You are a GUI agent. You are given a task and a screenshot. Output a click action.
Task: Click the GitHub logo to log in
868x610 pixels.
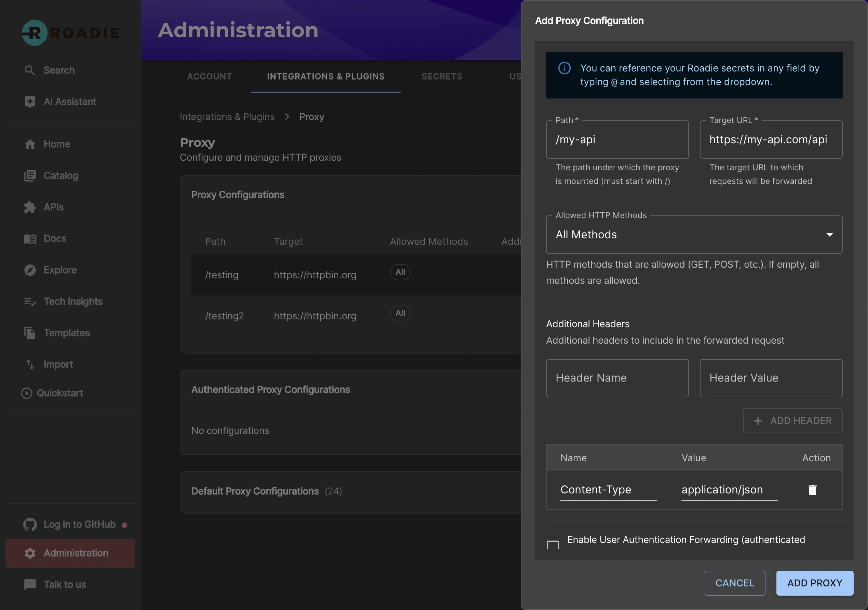click(30, 525)
